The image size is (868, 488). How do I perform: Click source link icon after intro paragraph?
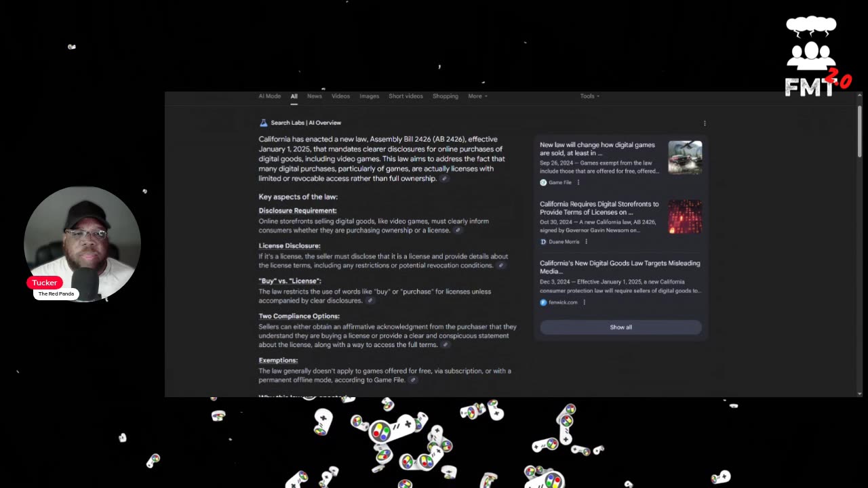tap(444, 179)
